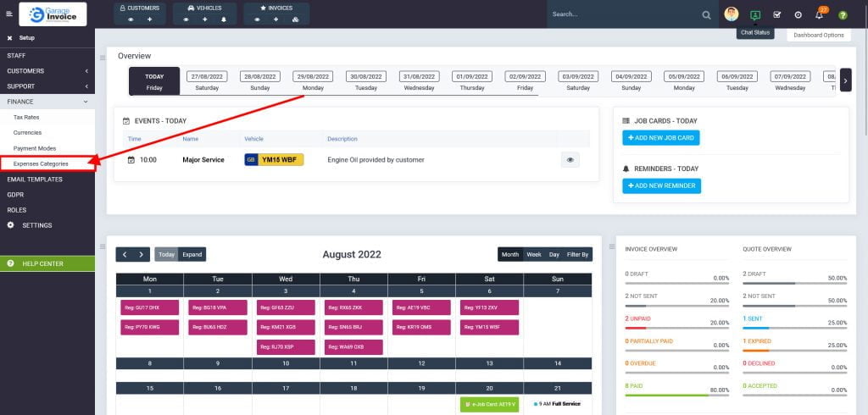Open Expenses Categories in Finance menu
Image resolution: width=868 pixels, height=415 pixels.
tap(41, 163)
